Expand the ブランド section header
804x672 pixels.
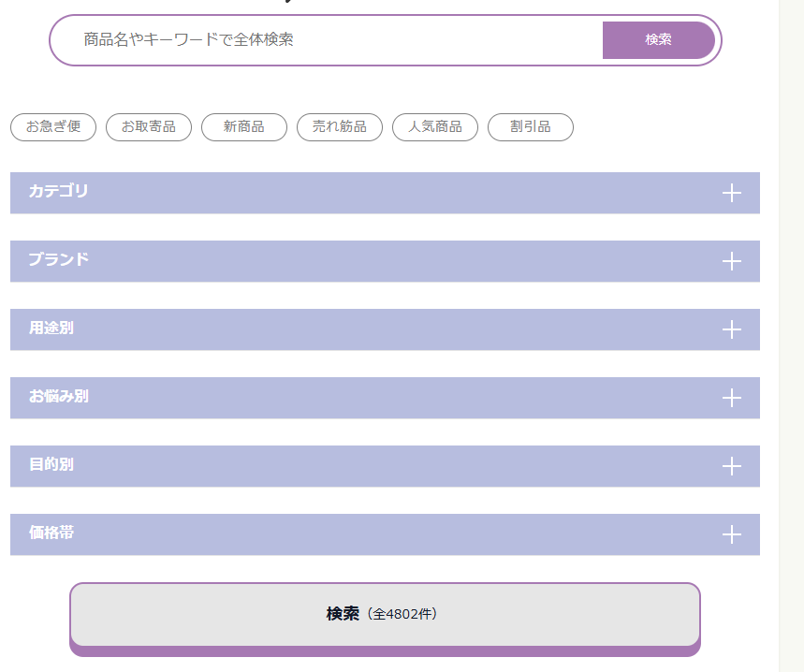pos(59,260)
